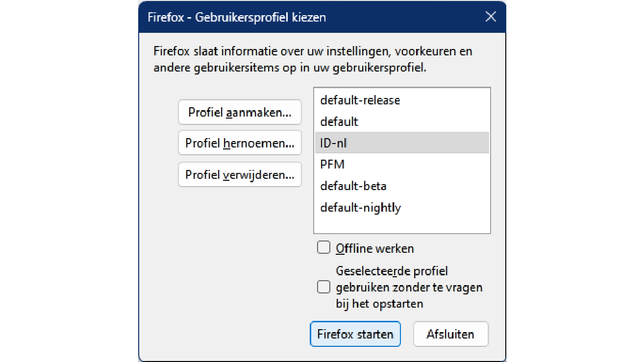This screenshot has width=644, height=362.
Task: Click the 'Offline werken' label text
Action: click(x=375, y=248)
